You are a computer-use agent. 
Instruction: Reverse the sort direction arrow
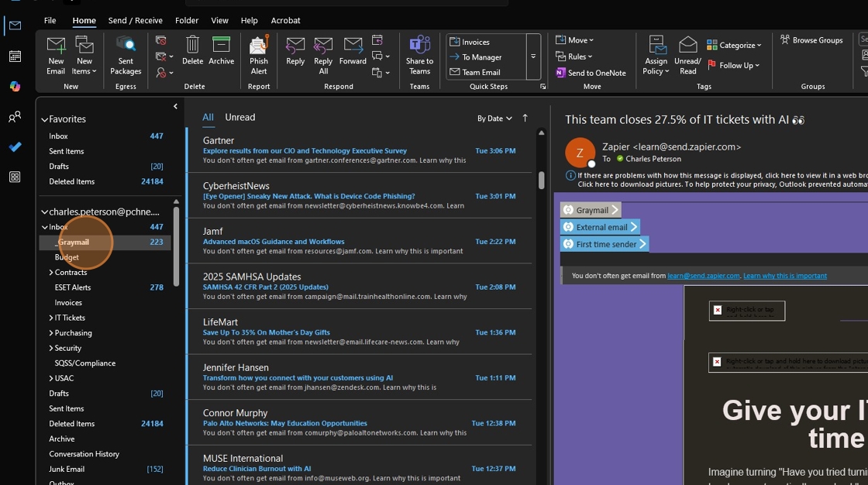[525, 118]
